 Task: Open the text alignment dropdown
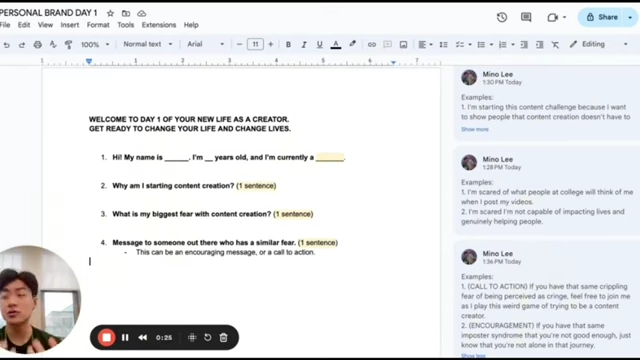[x=425, y=44]
